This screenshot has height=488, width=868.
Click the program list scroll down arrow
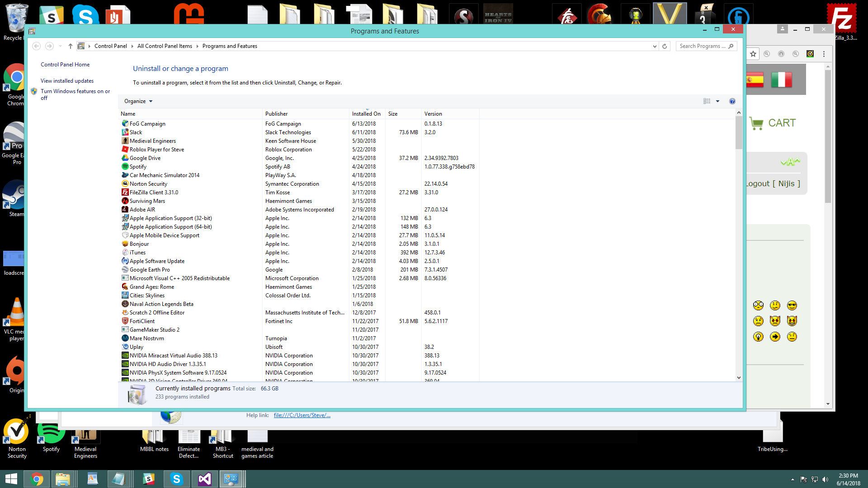739,378
